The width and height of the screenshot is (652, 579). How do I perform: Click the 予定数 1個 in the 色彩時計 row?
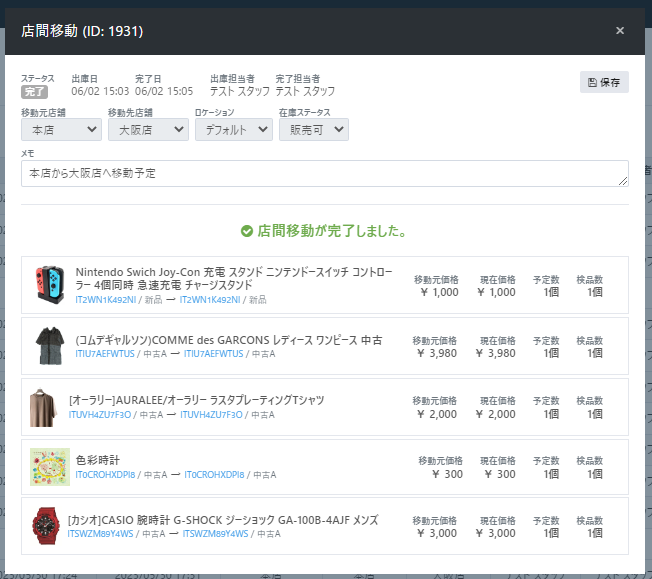click(x=551, y=474)
